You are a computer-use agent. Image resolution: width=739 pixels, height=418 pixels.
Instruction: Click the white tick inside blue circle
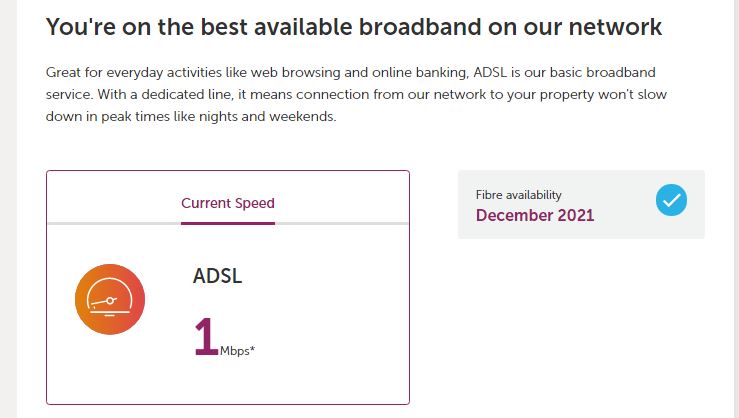(671, 200)
